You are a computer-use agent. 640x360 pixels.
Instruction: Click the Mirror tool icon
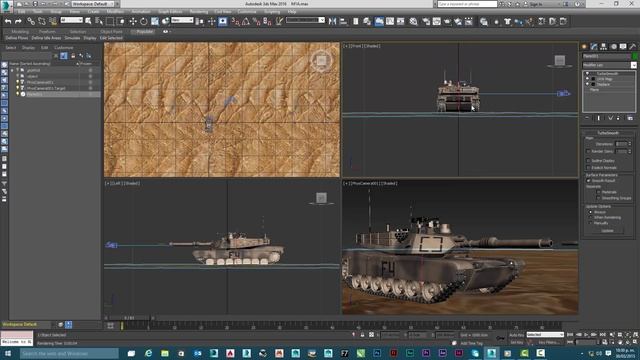coord(333,21)
